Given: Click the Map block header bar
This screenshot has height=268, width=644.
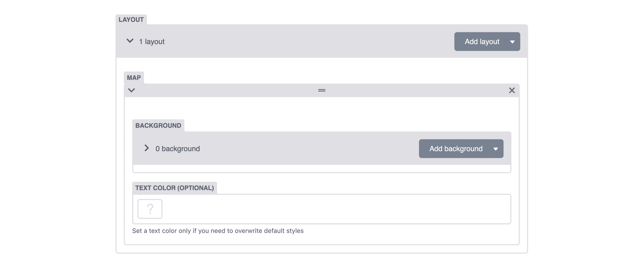Looking at the screenshot, I should (x=322, y=90).
